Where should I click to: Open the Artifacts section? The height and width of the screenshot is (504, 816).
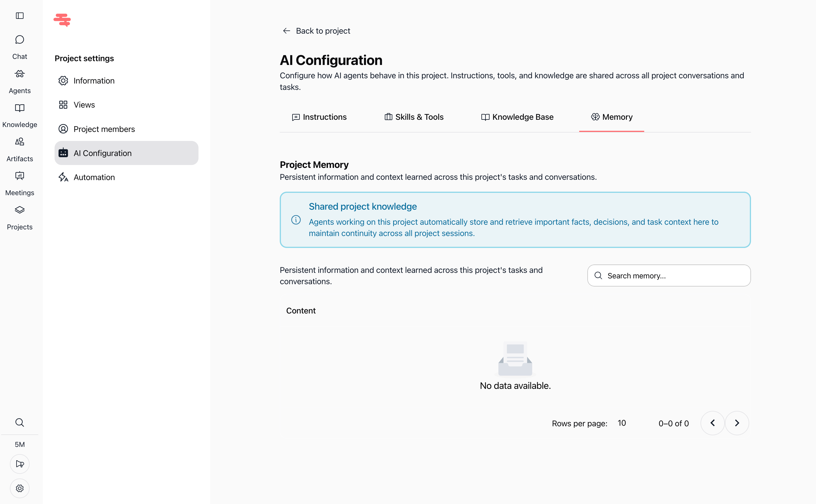20,149
